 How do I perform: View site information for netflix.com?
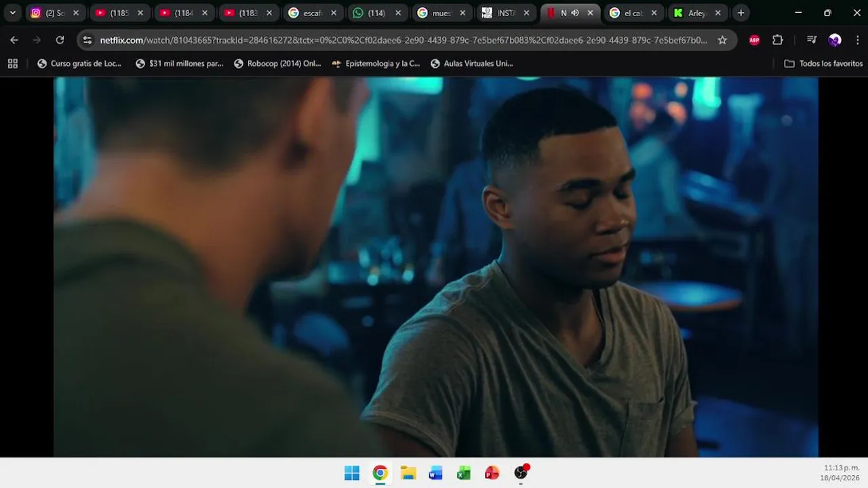coord(87,40)
